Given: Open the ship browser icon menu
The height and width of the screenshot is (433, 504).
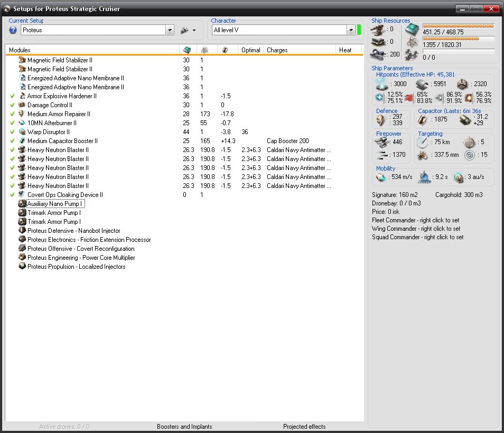Looking at the screenshot, I should coord(184,30).
